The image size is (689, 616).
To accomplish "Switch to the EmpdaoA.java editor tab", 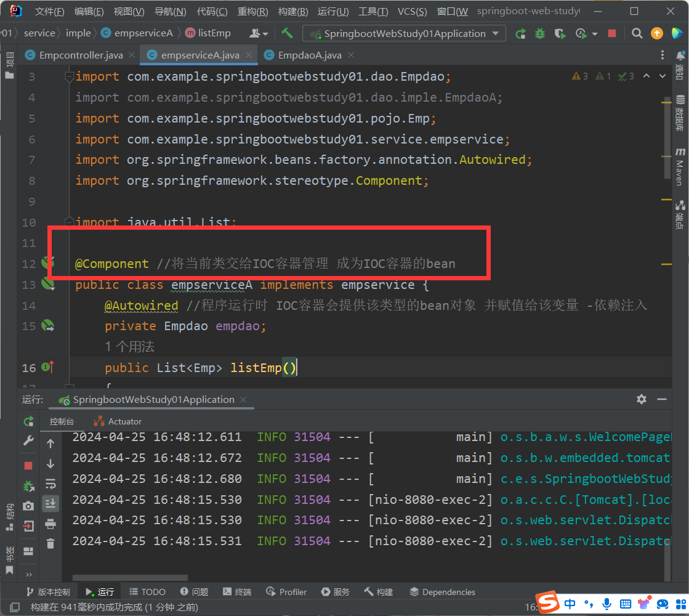I will [x=309, y=55].
